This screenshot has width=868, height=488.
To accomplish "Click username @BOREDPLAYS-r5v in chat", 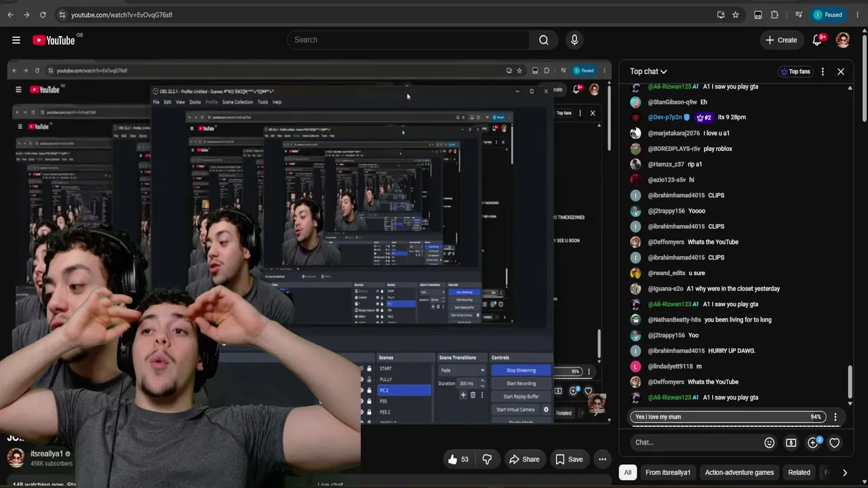I will pyautogui.click(x=674, y=148).
